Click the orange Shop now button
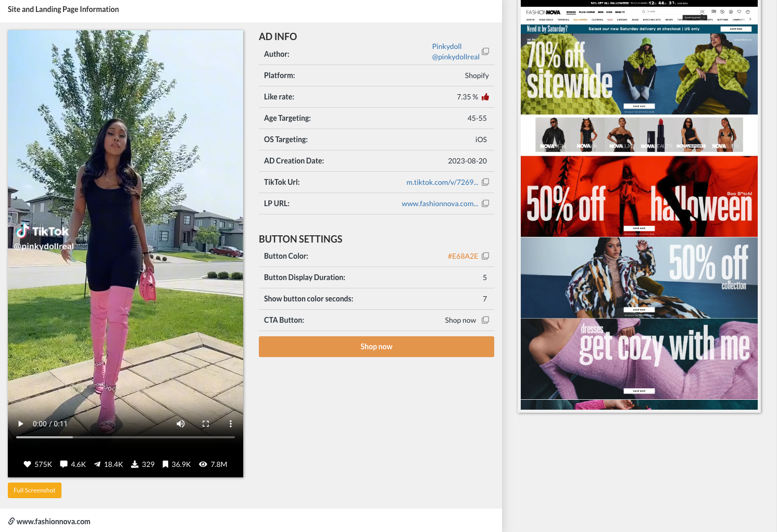The width and height of the screenshot is (777, 532). click(x=377, y=347)
